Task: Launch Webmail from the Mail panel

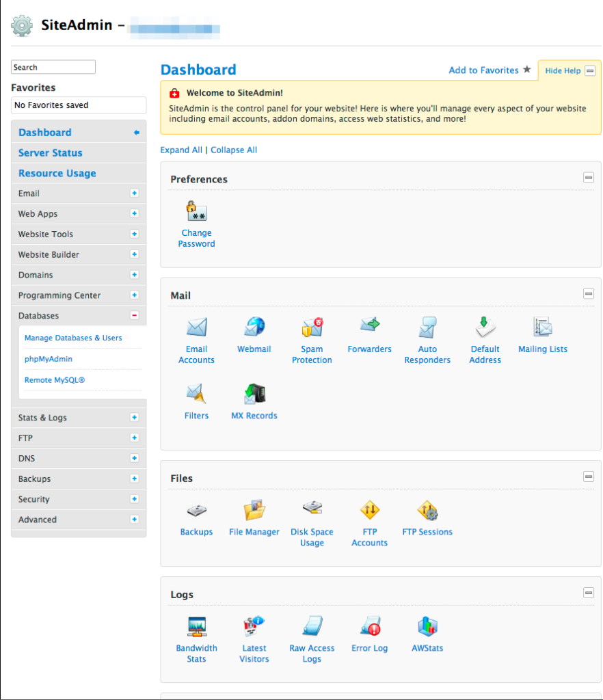Action: 254,333
